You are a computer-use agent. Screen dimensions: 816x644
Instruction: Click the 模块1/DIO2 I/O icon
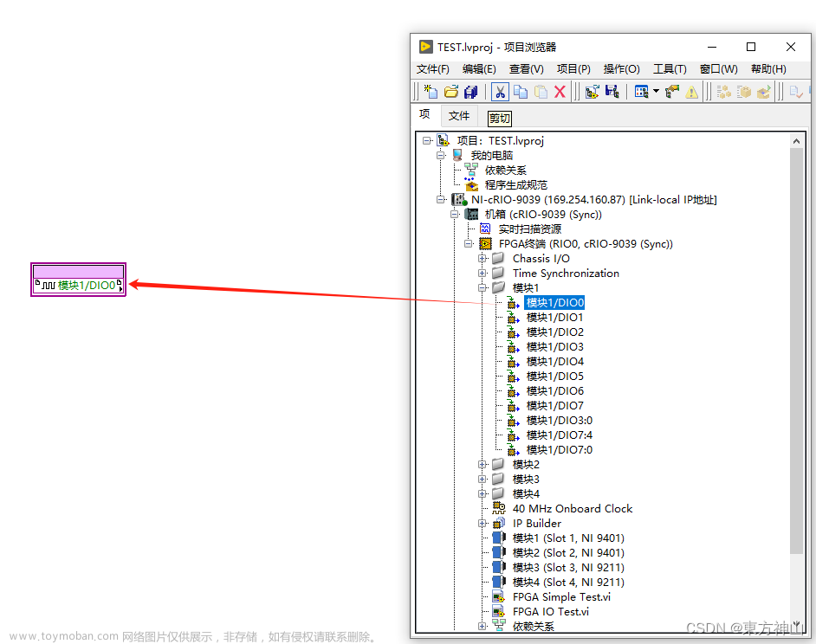click(513, 332)
